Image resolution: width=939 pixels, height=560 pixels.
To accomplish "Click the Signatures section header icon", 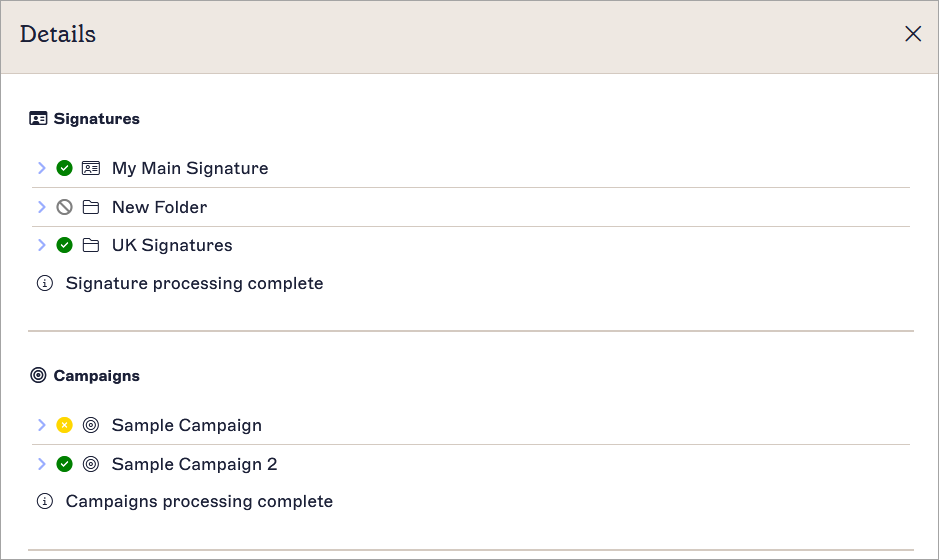I will tap(38, 119).
